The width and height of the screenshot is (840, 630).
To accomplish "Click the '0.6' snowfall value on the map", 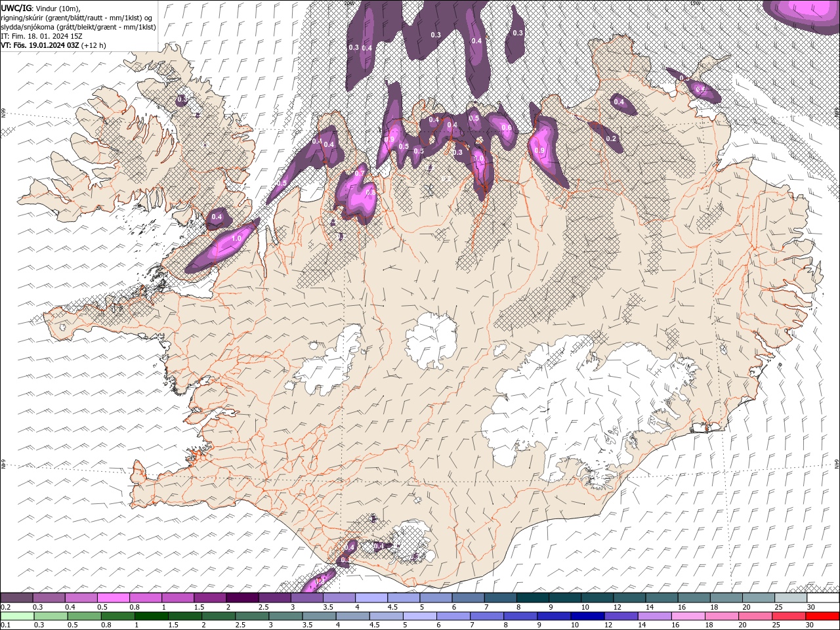I will click(507, 128).
